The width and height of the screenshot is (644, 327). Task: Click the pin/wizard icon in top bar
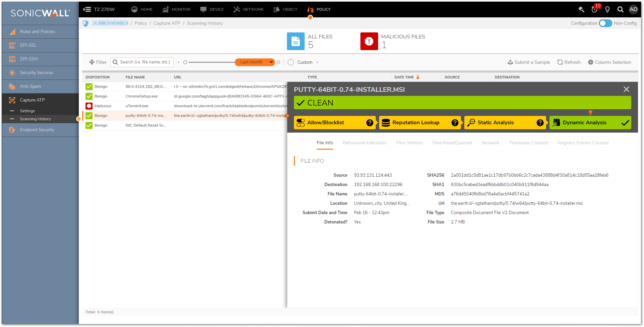(581, 9)
